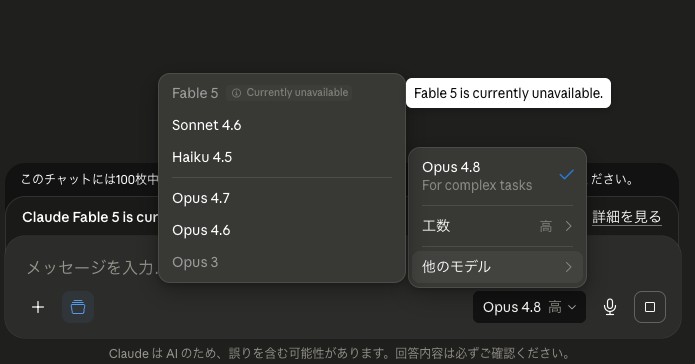Viewport: 695px width, 364px height.
Task: Stop the response with the square button
Action: point(650,307)
